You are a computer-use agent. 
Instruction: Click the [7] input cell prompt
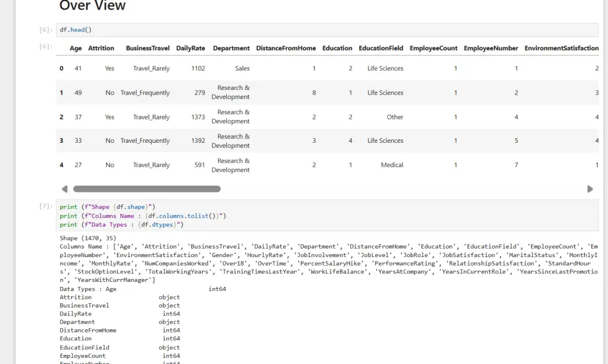(46, 207)
